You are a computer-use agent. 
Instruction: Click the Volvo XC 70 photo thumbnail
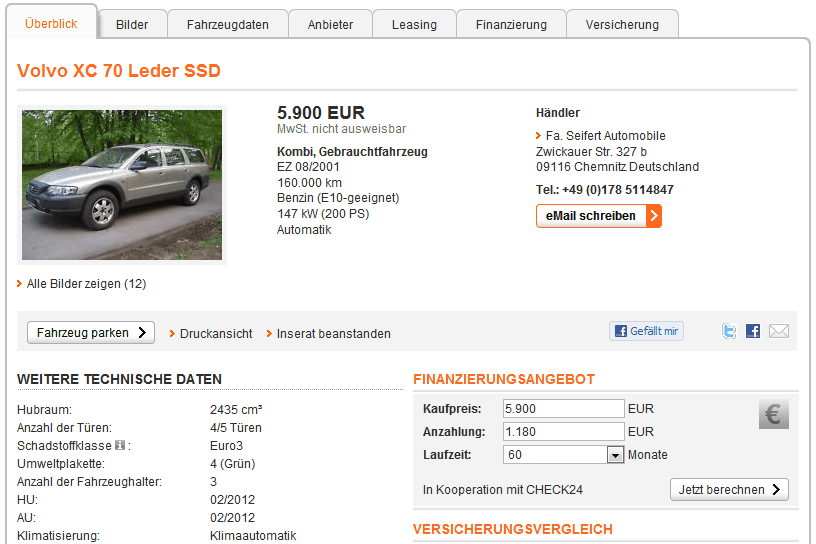click(x=122, y=185)
